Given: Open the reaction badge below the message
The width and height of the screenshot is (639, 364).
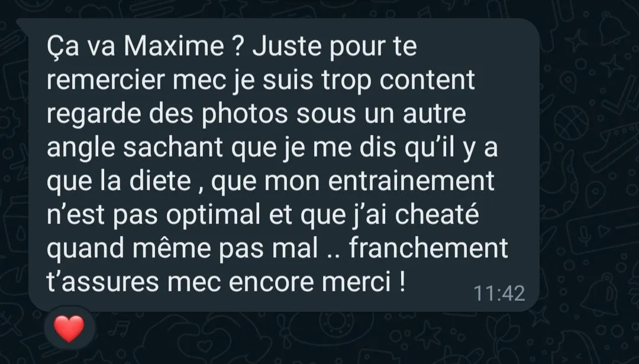Looking at the screenshot, I should (69, 328).
